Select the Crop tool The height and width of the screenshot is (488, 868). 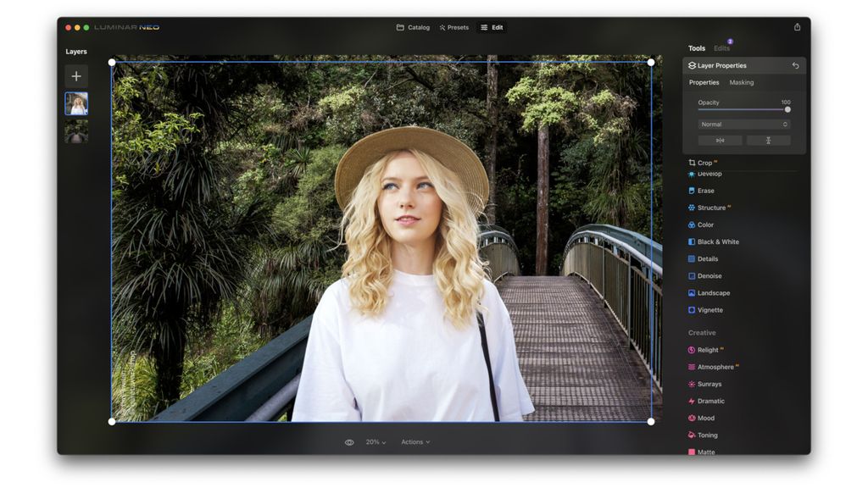click(706, 163)
